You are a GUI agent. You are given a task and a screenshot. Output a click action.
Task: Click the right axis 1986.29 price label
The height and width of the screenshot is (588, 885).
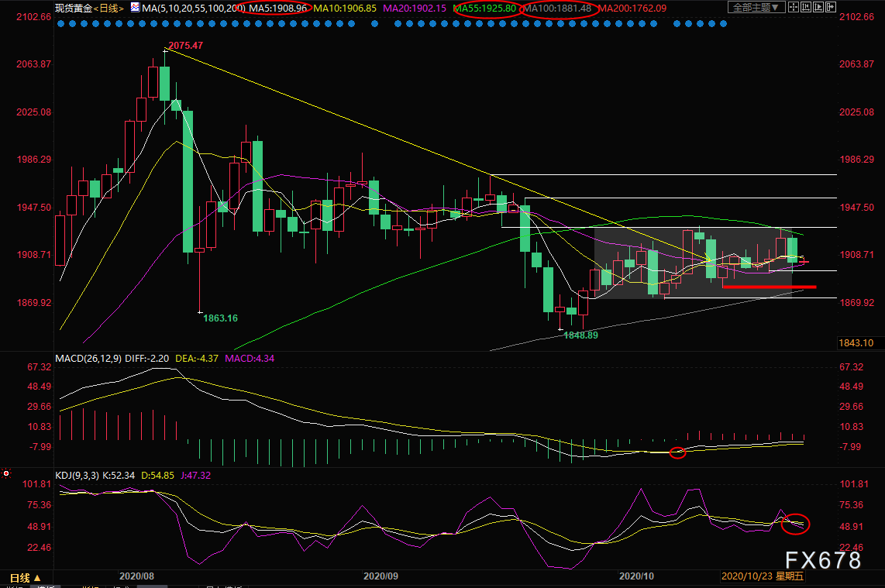(857, 160)
